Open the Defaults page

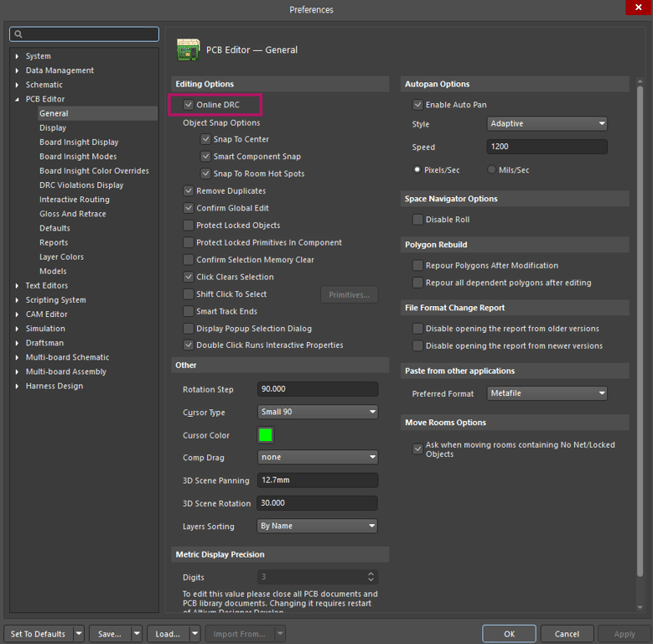pos(54,228)
